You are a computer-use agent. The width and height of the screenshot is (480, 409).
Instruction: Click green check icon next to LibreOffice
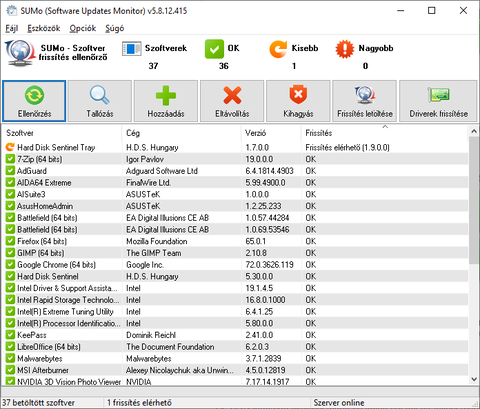click(10, 347)
